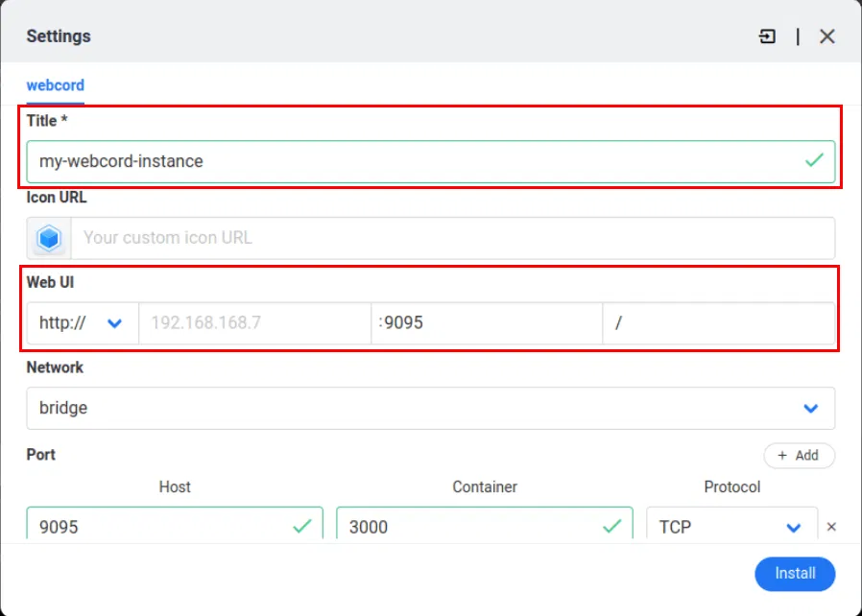This screenshot has width=862, height=616.
Task: Click the checkmark in the Container port field
Action: point(613,526)
